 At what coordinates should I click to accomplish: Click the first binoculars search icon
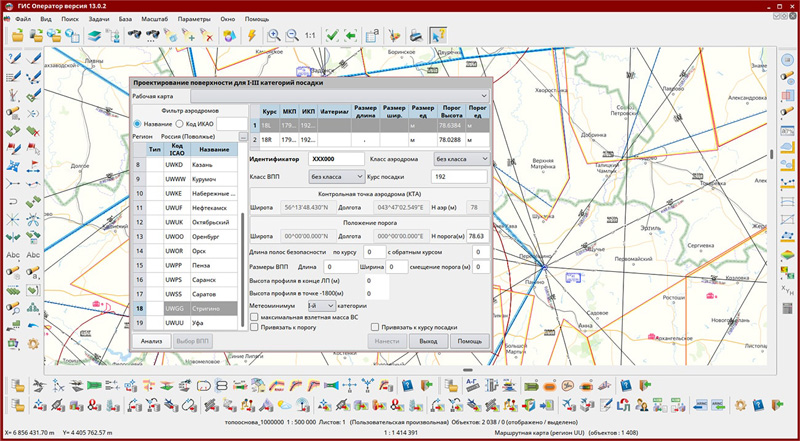tap(135, 35)
